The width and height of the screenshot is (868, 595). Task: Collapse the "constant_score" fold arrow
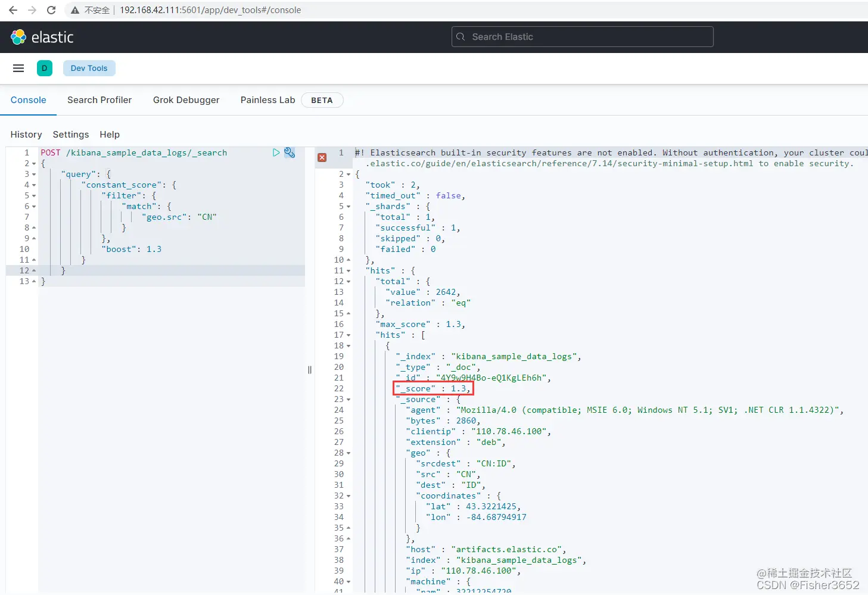tap(34, 185)
